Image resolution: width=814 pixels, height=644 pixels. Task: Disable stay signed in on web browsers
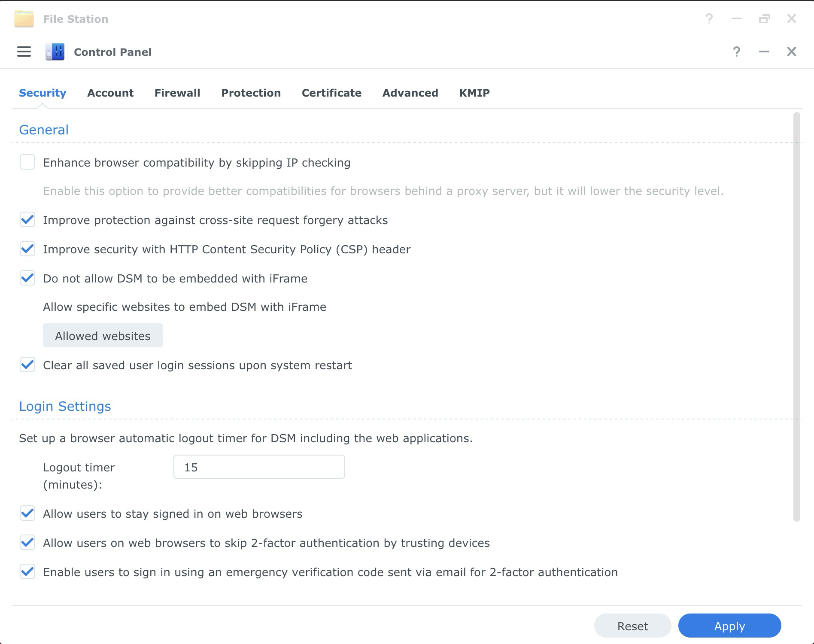27,513
